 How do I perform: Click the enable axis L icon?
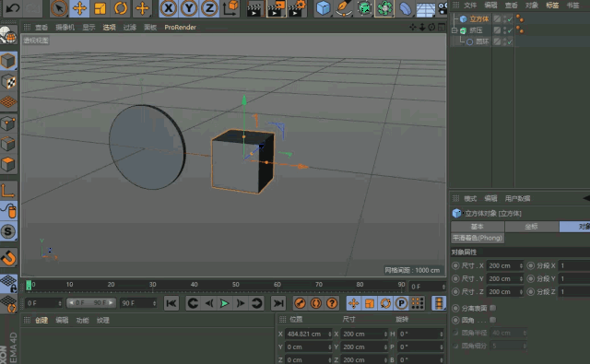point(8,191)
